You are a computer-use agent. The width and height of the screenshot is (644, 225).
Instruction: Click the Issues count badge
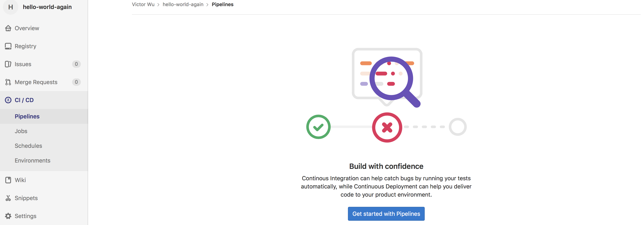point(76,64)
